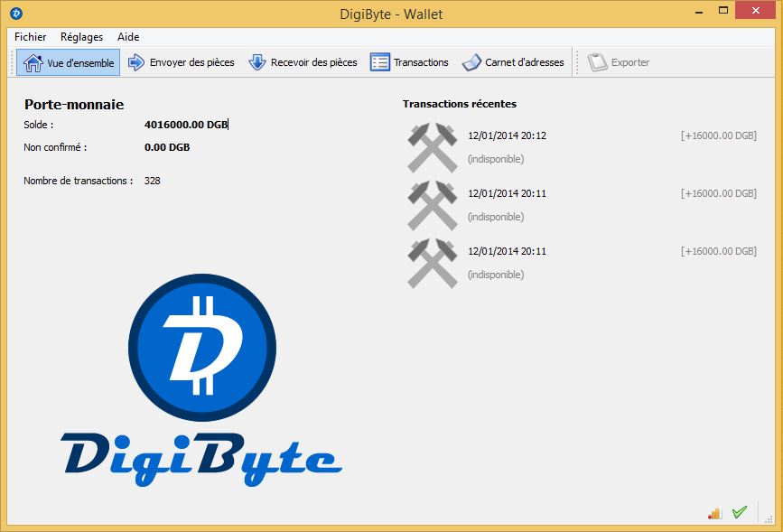Click the +16000.00 DGB amount at 20:12
This screenshot has height=532, width=783.
(719, 135)
